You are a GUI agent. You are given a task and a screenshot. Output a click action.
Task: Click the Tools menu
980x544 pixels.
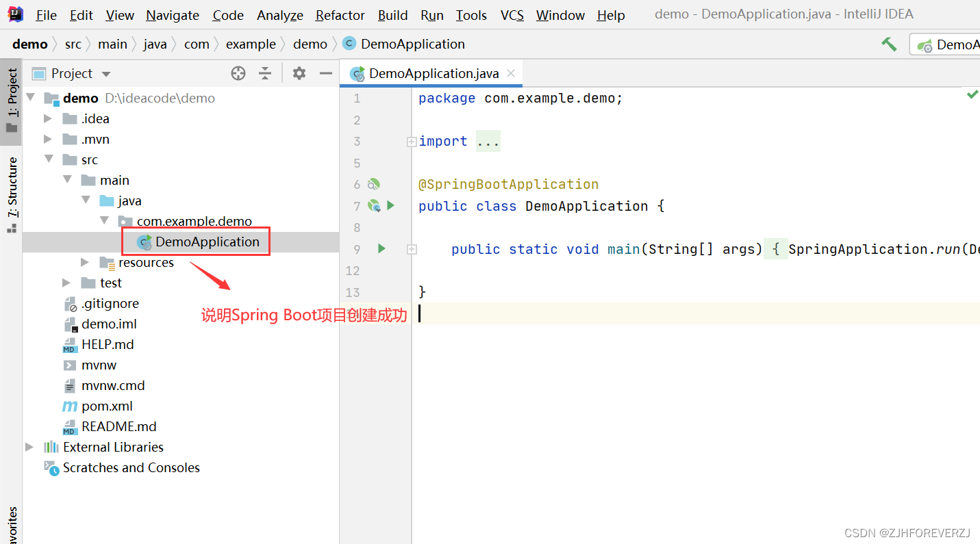click(472, 15)
